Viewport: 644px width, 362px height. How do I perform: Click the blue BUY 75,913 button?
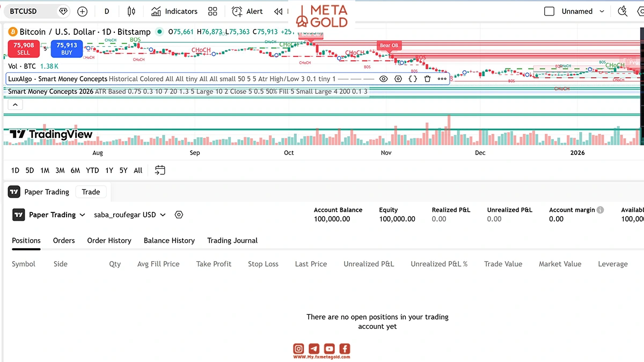[x=67, y=49]
